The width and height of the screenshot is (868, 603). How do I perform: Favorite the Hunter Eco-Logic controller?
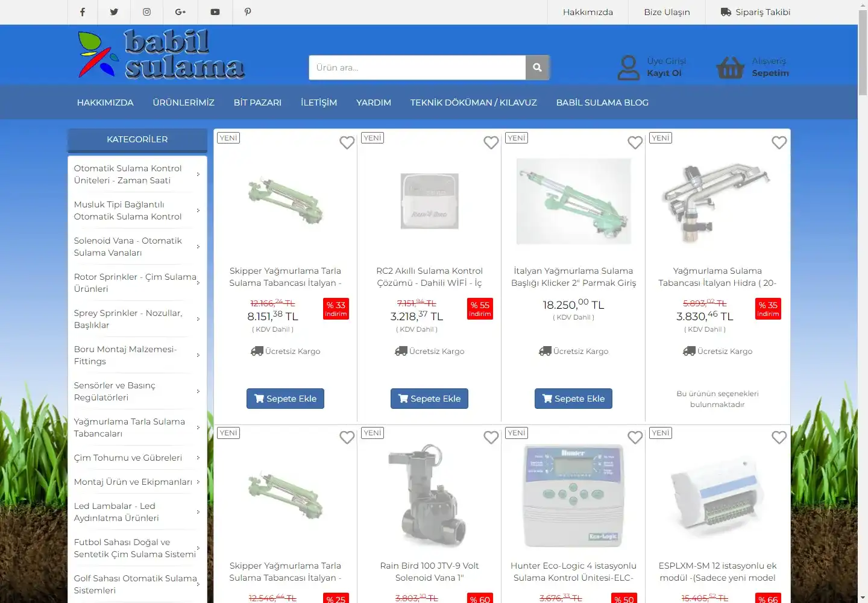pyautogui.click(x=635, y=438)
